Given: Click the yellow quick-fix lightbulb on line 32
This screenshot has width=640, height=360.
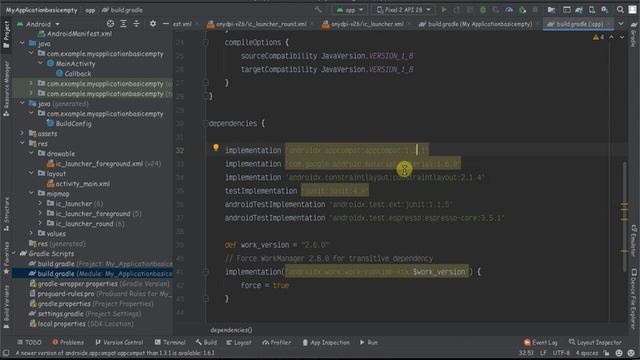Looking at the screenshot, I should coord(216,148).
